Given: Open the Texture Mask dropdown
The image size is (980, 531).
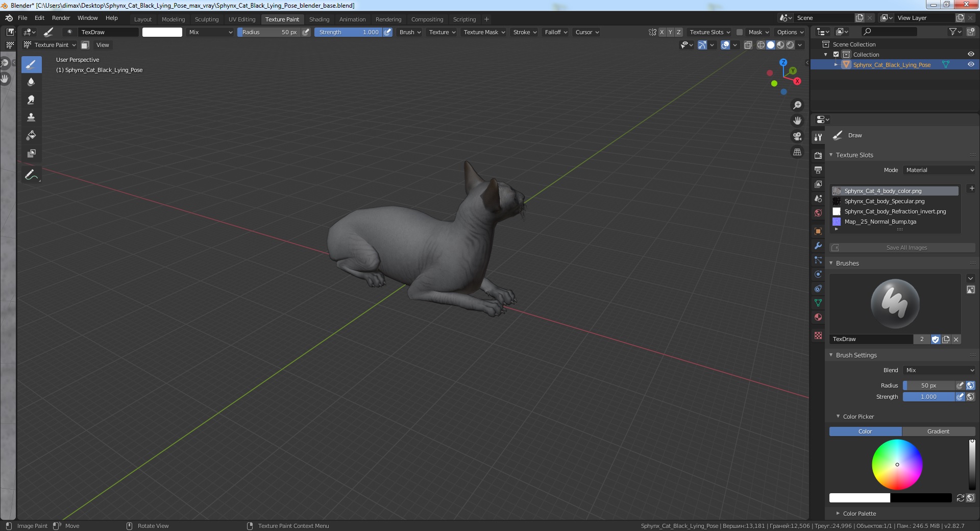Looking at the screenshot, I should [484, 32].
